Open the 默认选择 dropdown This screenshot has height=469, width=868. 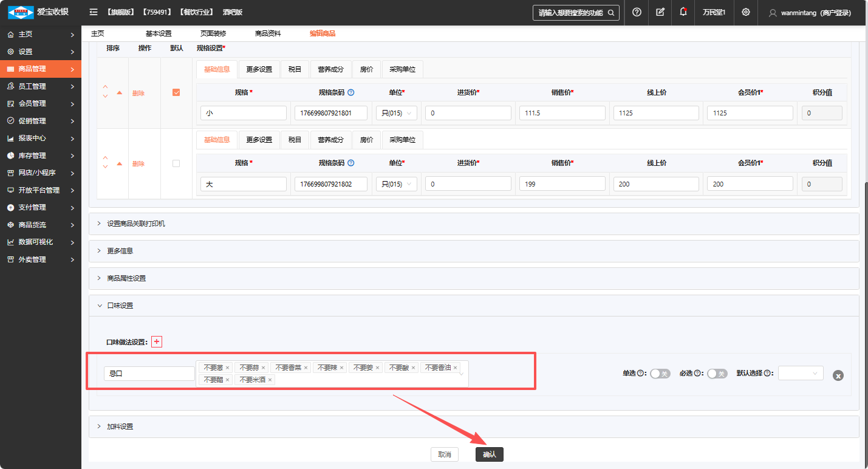coord(801,373)
